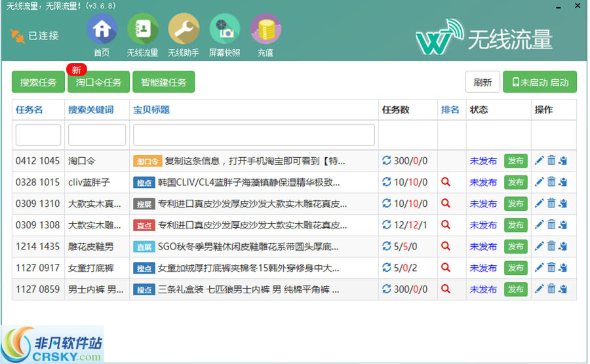Publish task 1214 1435 via 发布 button

click(516, 246)
